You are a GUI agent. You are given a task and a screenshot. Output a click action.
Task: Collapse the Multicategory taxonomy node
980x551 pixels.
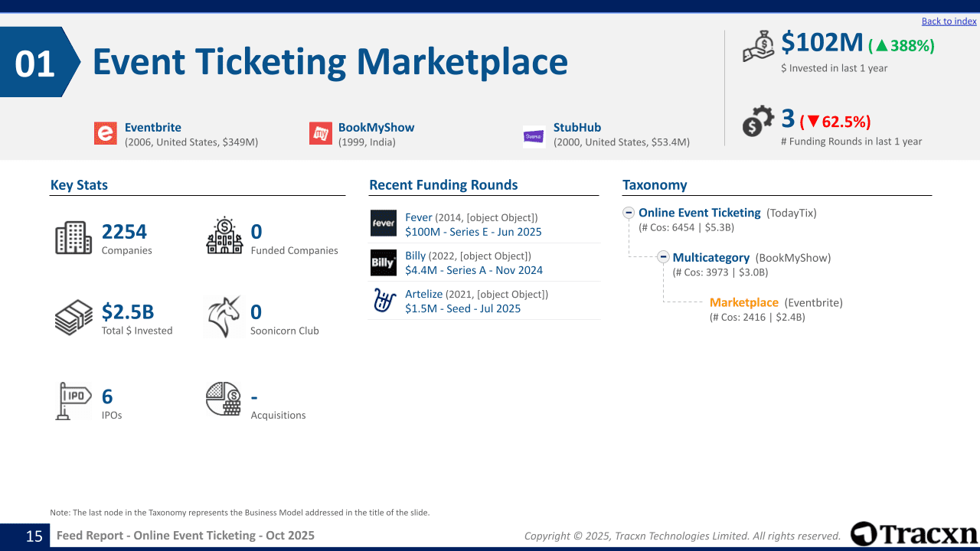tap(664, 257)
